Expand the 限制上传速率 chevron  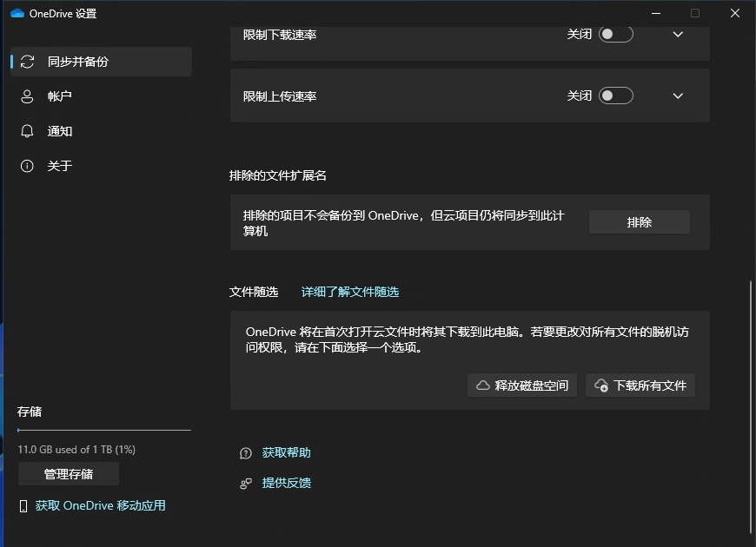678,96
